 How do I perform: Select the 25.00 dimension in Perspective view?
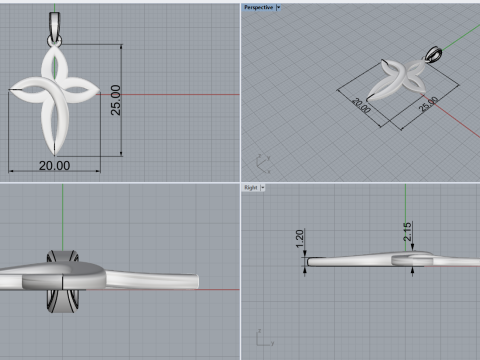pos(429,104)
